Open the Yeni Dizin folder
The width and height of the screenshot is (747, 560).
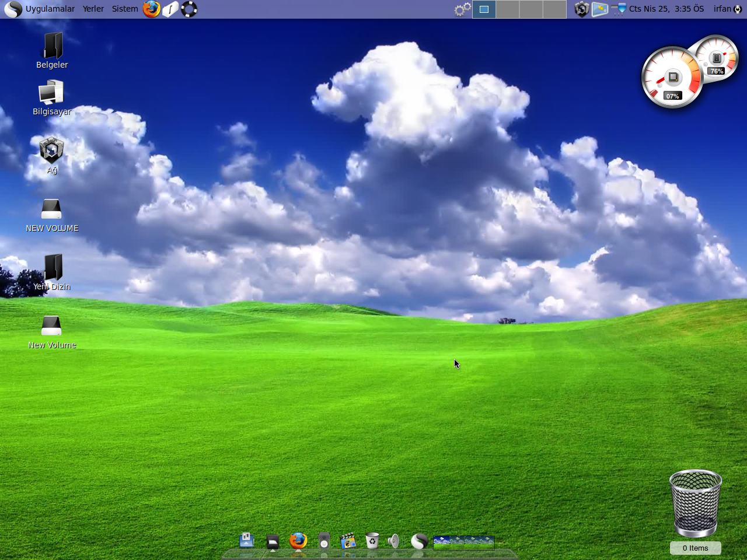53,268
